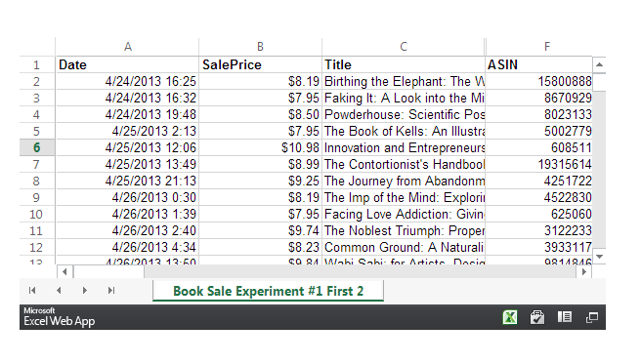
Task: Go to first sheet navigation arrow
Action: click(x=32, y=290)
